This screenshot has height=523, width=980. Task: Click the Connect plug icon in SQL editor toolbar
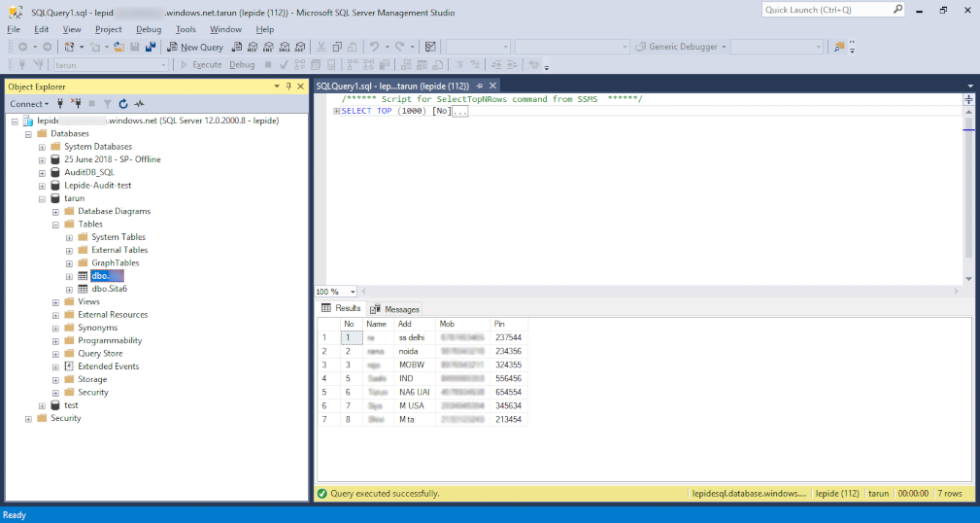click(22, 64)
